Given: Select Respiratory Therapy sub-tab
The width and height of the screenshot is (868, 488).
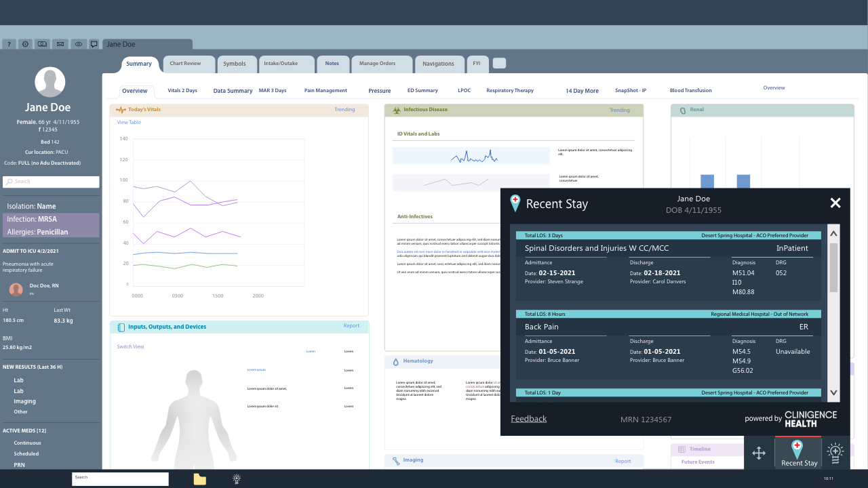Looking at the screenshot, I should (x=510, y=90).
